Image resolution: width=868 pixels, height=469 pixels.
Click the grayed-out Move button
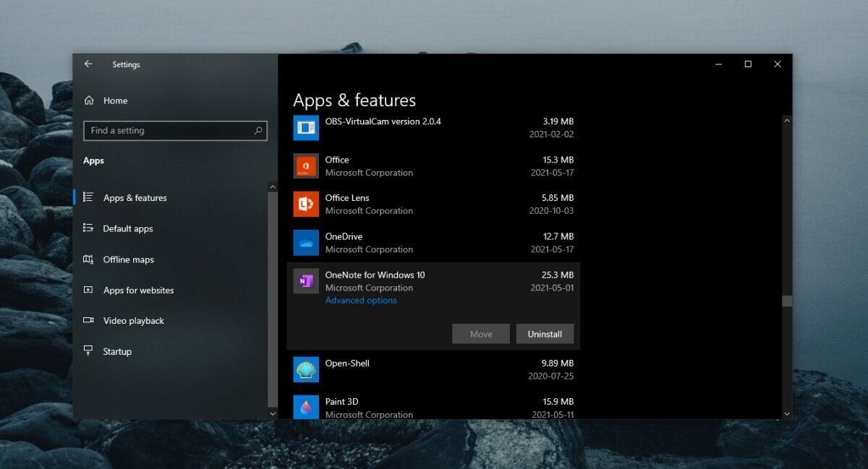480,333
